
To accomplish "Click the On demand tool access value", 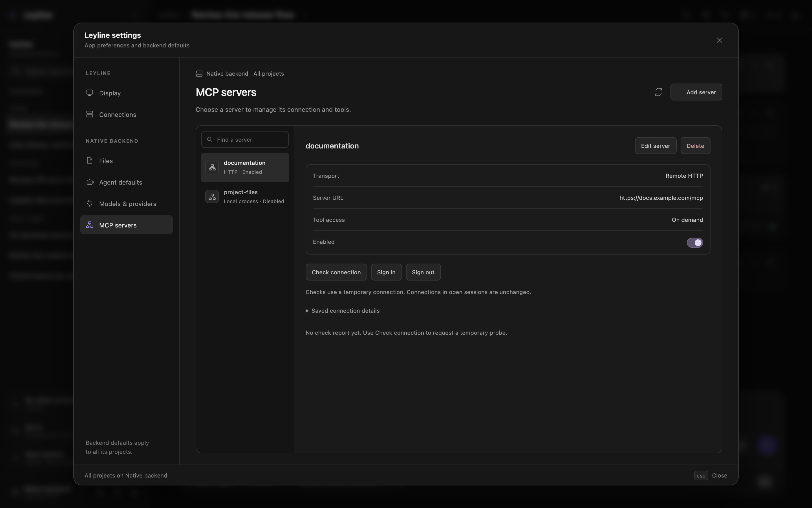I will [x=687, y=220].
